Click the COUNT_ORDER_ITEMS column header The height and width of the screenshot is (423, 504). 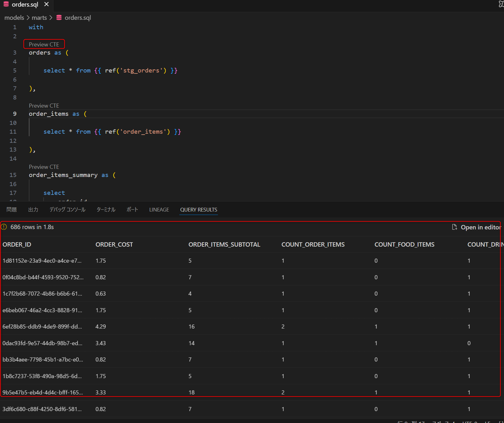coord(313,244)
